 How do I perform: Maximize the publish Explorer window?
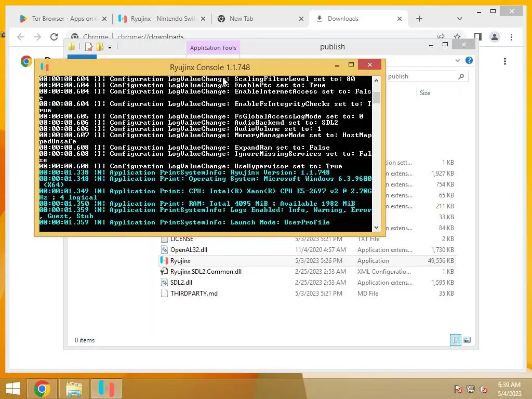445,45
